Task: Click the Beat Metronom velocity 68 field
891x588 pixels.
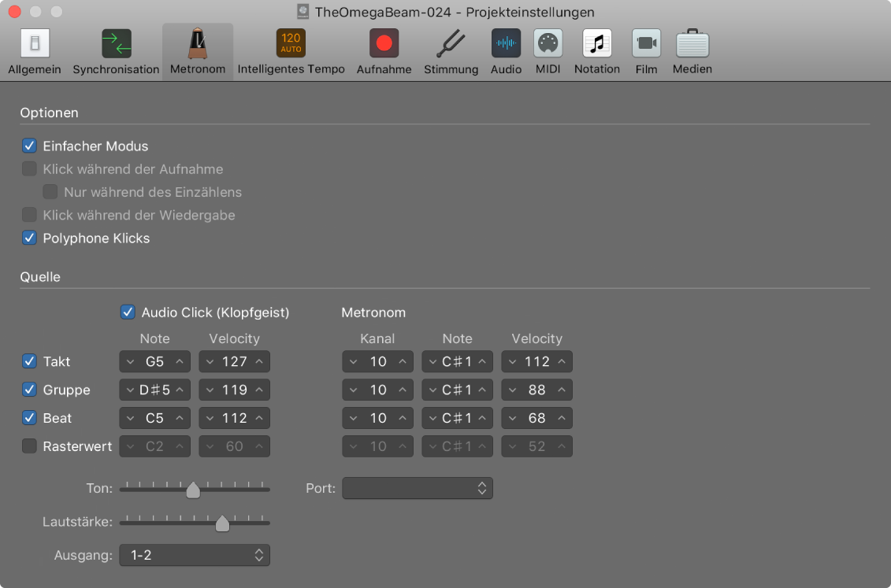Action: click(x=536, y=418)
